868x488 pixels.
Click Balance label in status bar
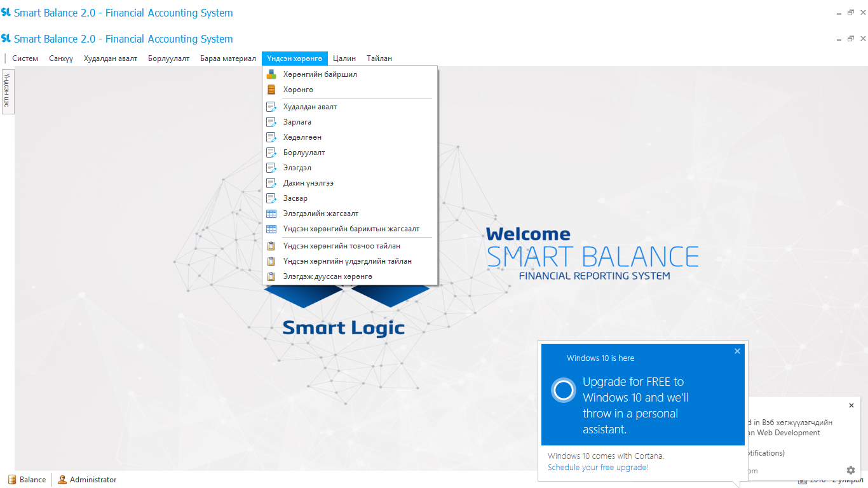[x=32, y=480]
